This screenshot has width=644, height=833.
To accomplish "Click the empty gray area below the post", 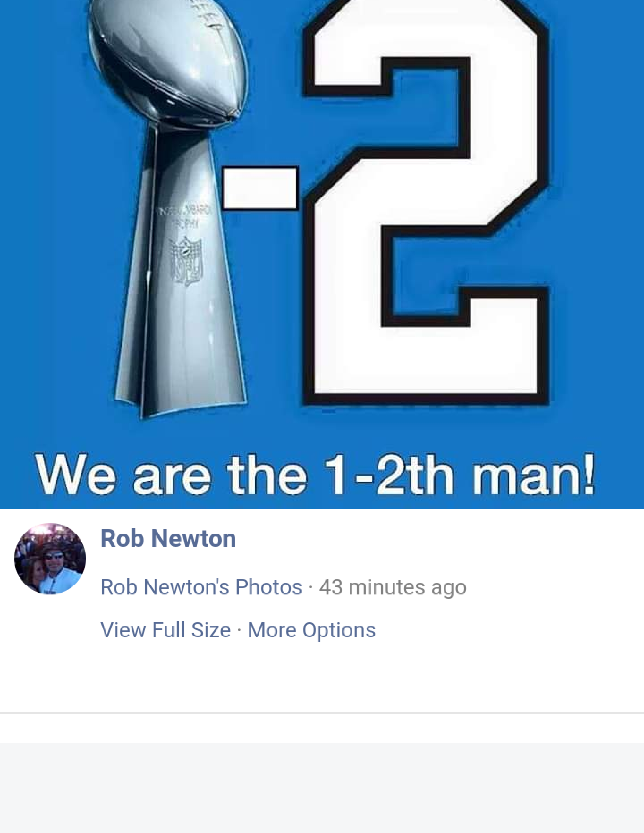I will 322,788.
